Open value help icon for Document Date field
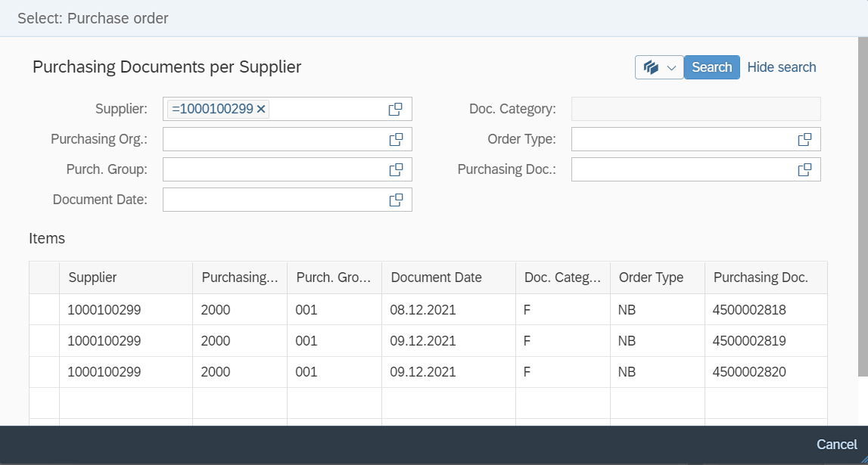The width and height of the screenshot is (868, 465). click(395, 200)
